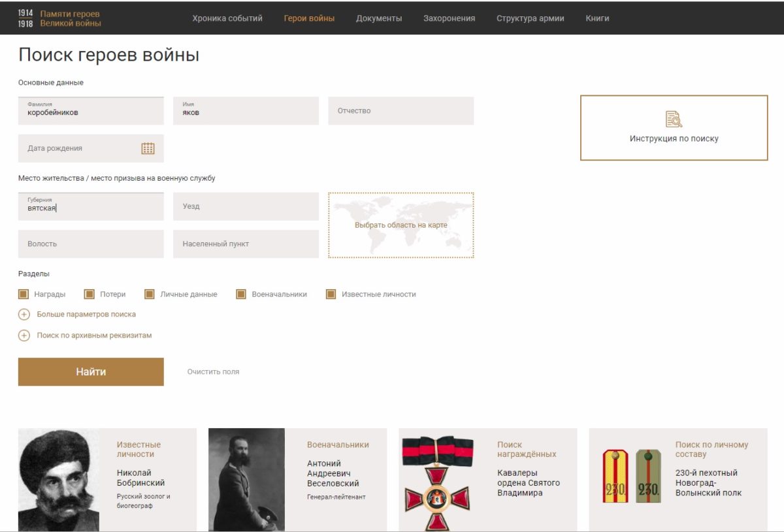Toggle the Военачальники checkbox

[x=241, y=294]
